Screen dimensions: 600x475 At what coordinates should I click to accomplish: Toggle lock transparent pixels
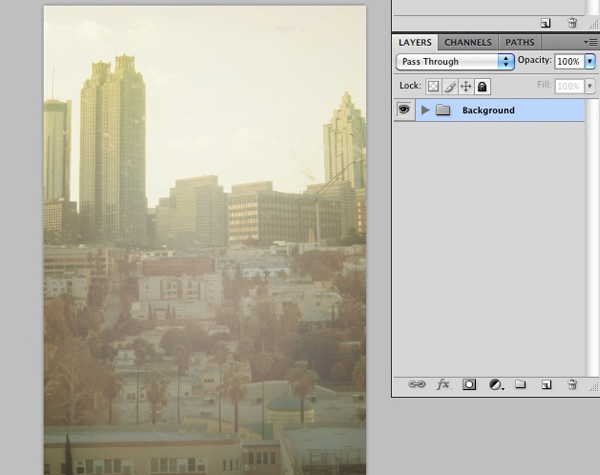coord(434,87)
